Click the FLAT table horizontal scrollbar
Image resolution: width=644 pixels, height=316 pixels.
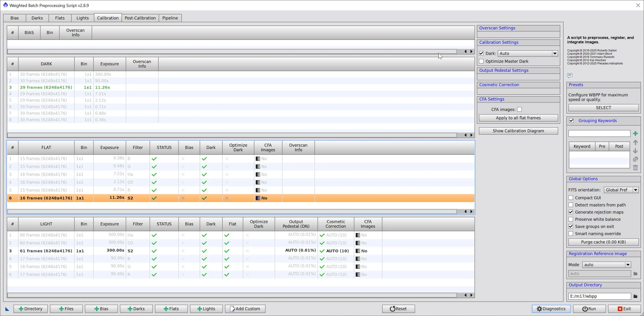point(232,212)
